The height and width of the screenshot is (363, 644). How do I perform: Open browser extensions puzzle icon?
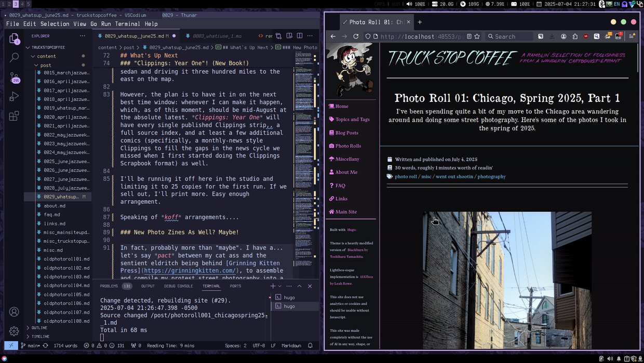click(575, 36)
